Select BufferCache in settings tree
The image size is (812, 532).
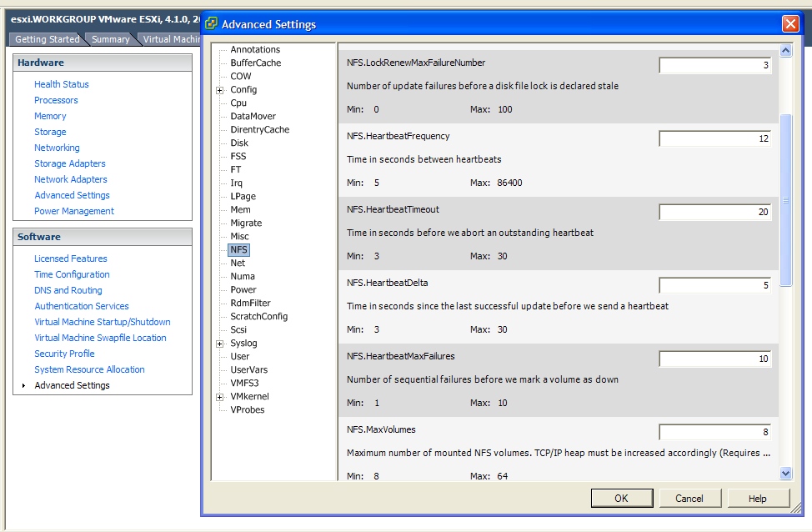[x=256, y=63]
